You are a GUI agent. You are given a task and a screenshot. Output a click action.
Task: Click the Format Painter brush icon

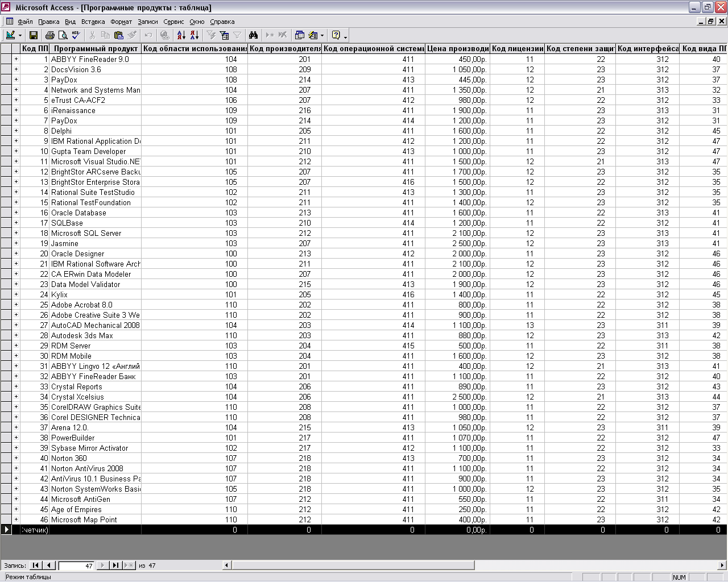point(131,35)
